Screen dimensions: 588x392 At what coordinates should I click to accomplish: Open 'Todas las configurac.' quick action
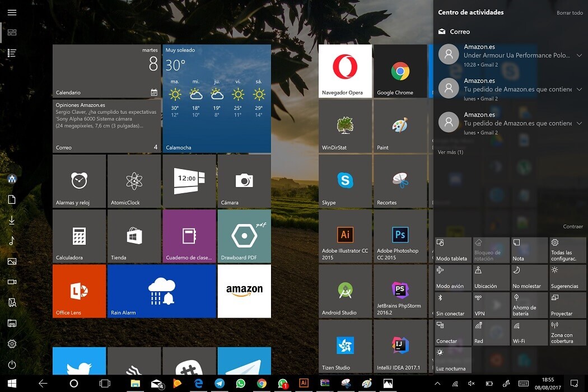tap(568, 250)
